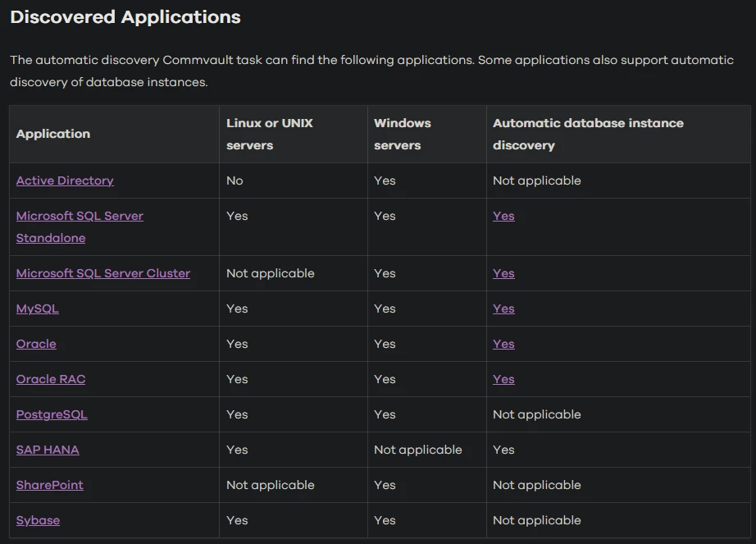Click the Automatic database instance discovery header
Viewport: 756px width, 544px height.
[588, 134]
